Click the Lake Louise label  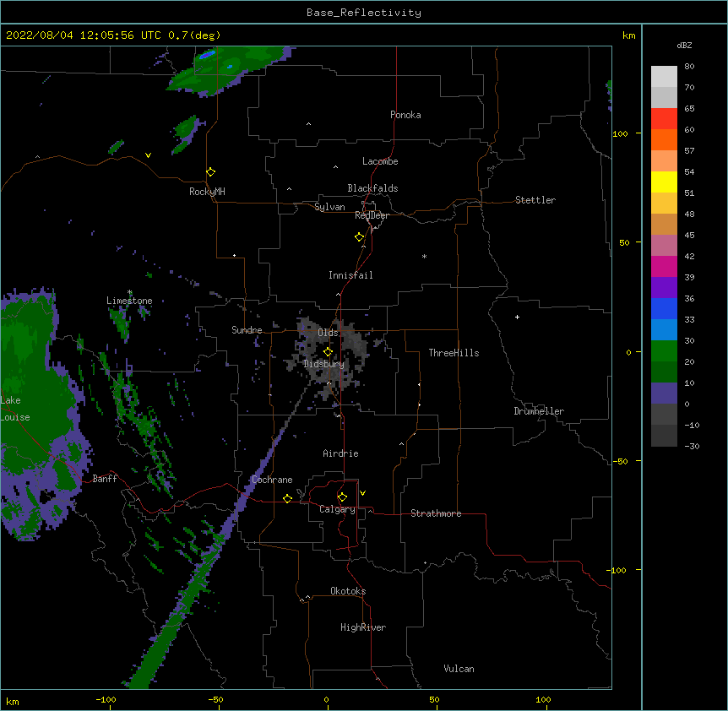(14, 409)
